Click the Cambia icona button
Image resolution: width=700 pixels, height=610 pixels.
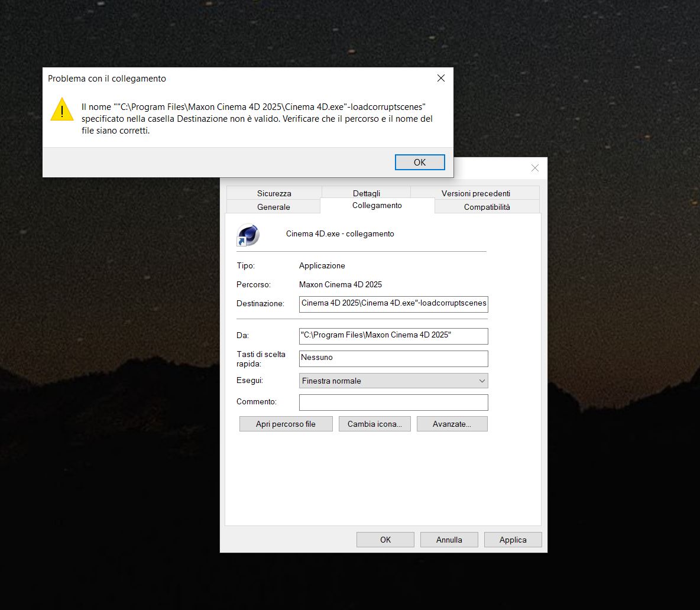[x=375, y=424]
